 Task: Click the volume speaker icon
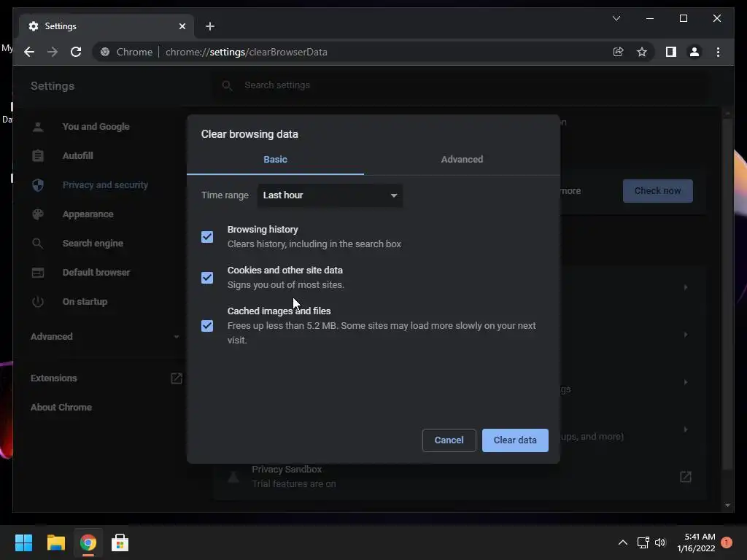(659, 542)
